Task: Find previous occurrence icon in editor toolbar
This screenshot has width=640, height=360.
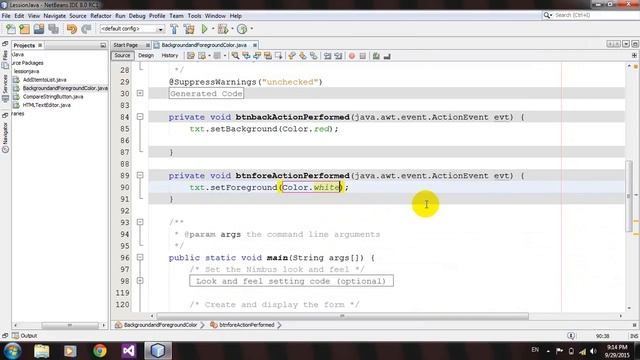Action: point(246,56)
